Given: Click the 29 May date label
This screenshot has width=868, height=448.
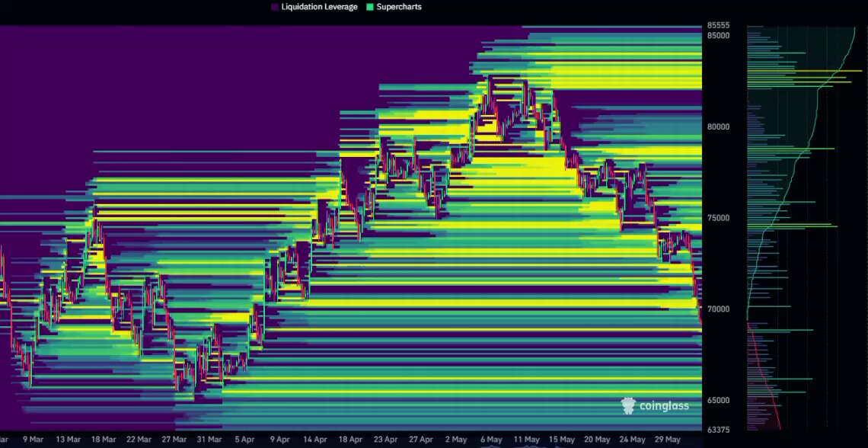Looking at the screenshot, I should [x=668, y=440].
